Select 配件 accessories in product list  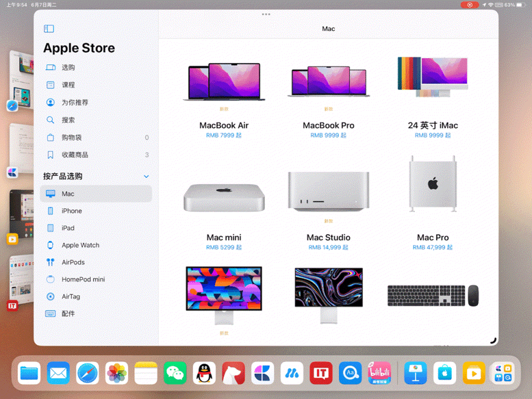click(96, 313)
